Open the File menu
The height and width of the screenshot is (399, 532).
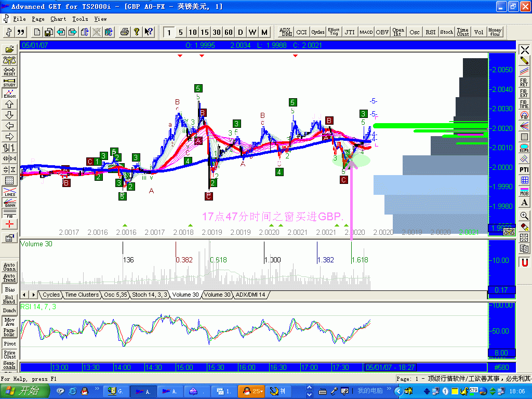tap(19, 19)
